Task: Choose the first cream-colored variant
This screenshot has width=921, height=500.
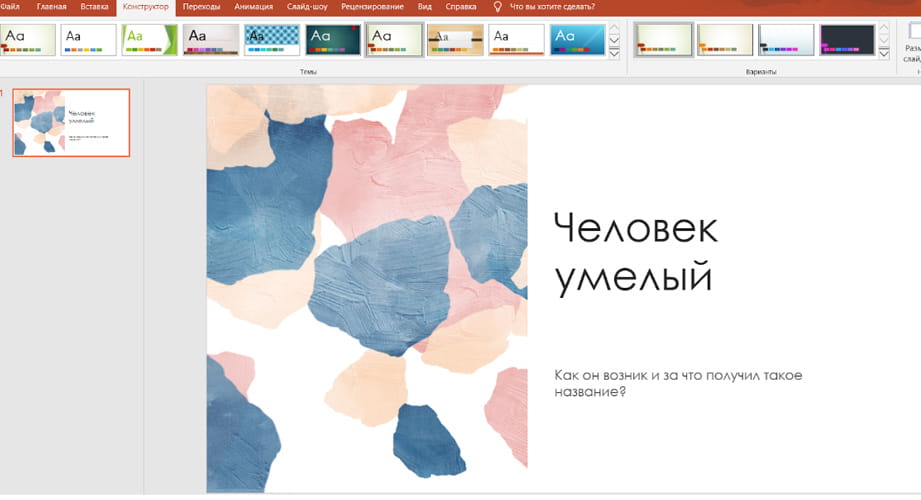Action: [x=663, y=40]
